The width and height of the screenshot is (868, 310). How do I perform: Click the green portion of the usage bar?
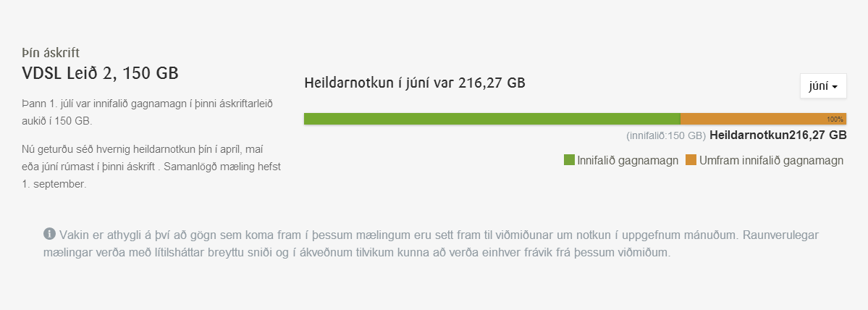click(x=492, y=119)
